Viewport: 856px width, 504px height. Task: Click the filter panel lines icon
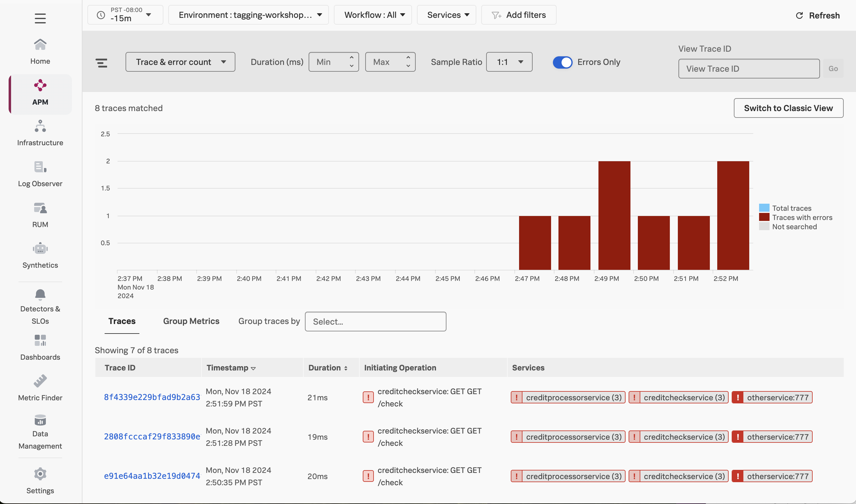click(101, 63)
